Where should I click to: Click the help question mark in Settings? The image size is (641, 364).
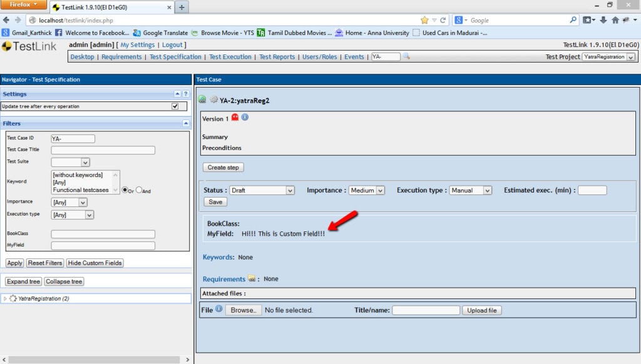point(185,94)
